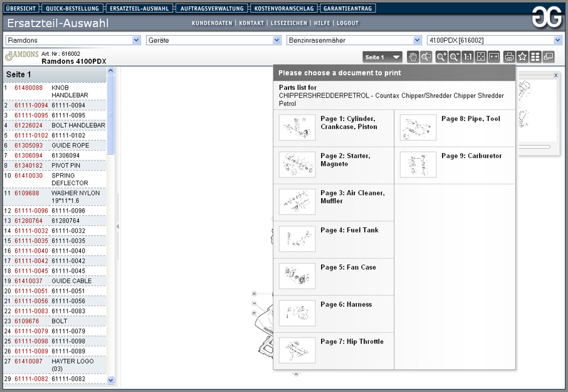Click part number 61226024

tap(29, 125)
